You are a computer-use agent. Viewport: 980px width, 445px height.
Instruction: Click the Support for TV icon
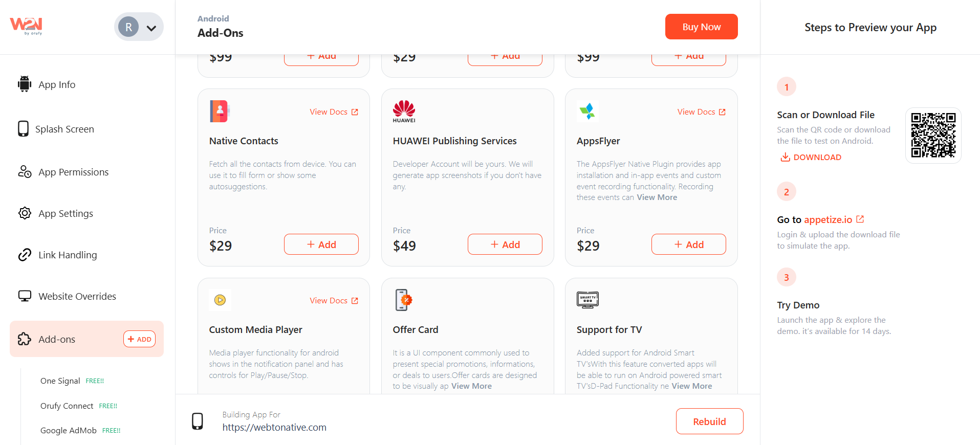587,300
